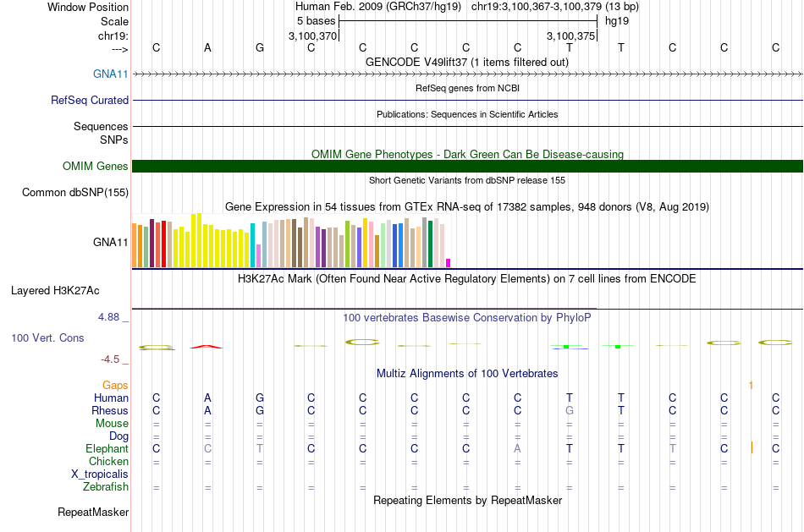This screenshot has width=804, height=532.
Task: Click the GNA11 gene track label
Action: click(x=110, y=74)
